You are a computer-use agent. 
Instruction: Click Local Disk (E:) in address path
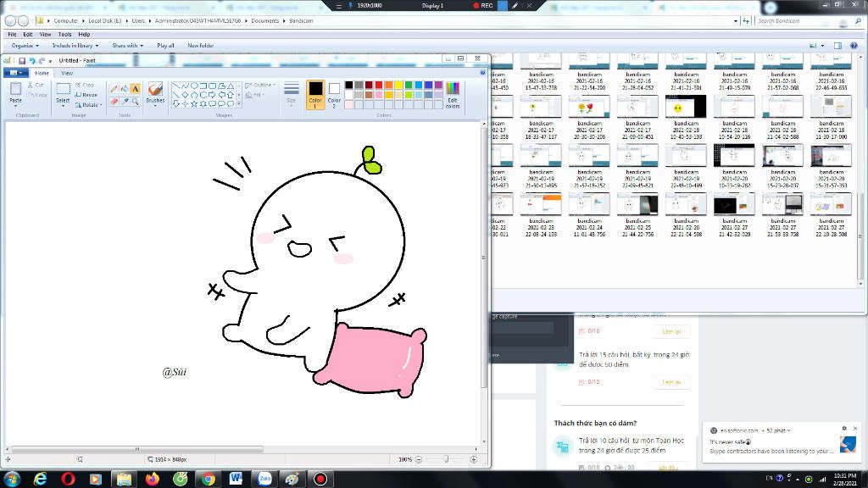(104, 20)
